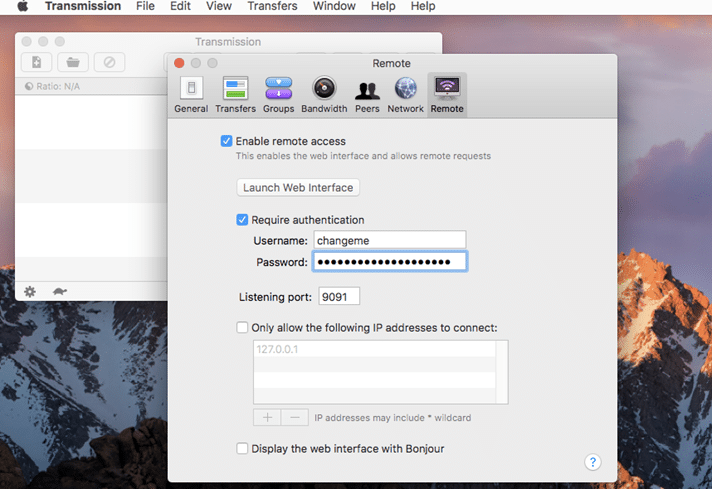Click the turtle speed limit icon
Image resolution: width=712 pixels, height=489 pixels.
pos(59,291)
